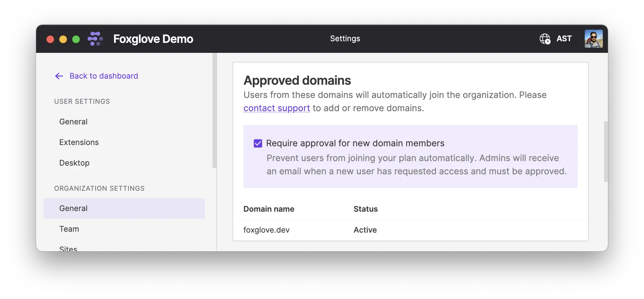644x299 pixels.
Task: Click the foxglove.dev domain cell
Action: (x=266, y=230)
